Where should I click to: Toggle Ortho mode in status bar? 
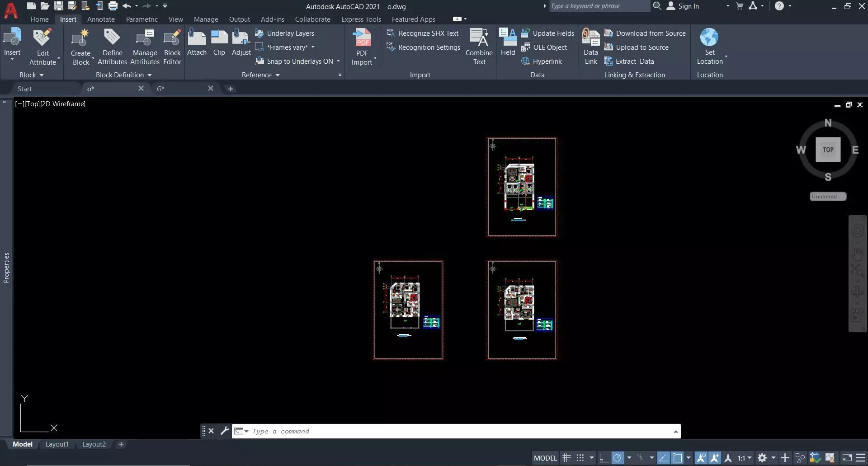(x=604, y=458)
